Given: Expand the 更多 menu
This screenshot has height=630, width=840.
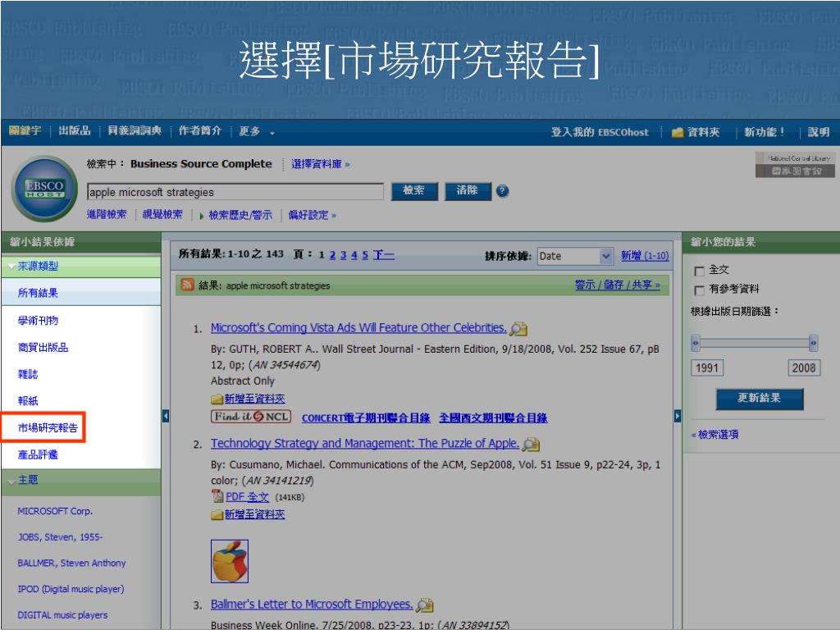Looking at the screenshot, I should coord(257,132).
